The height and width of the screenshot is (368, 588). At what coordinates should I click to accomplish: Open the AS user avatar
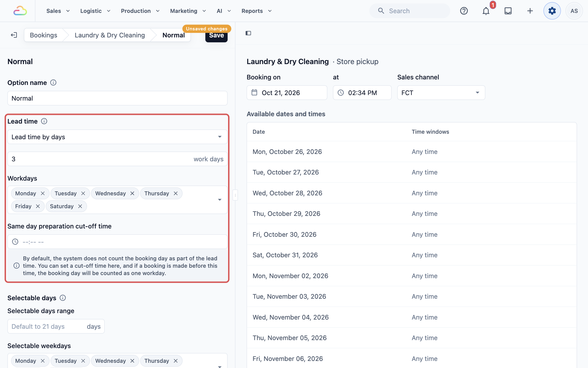coord(574,11)
